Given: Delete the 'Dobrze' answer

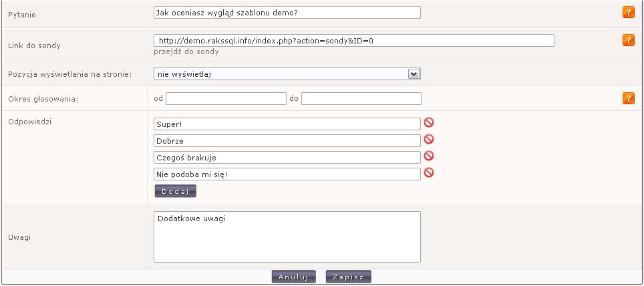Looking at the screenshot, I should click(x=429, y=139).
